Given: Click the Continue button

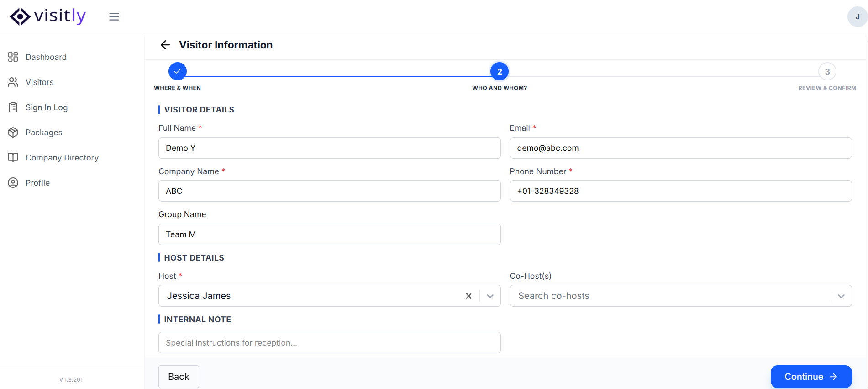Looking at the screenshot, I should 811,377.
